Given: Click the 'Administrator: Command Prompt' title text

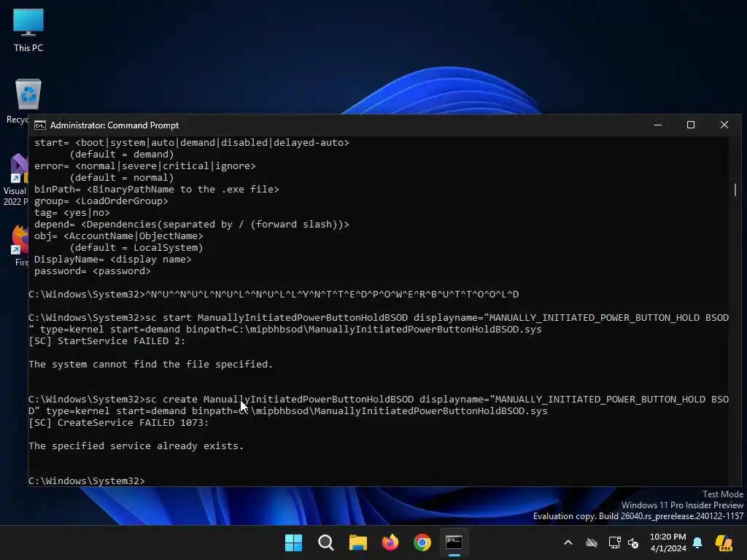Looking at the screenshot, I should pos(115,125).
